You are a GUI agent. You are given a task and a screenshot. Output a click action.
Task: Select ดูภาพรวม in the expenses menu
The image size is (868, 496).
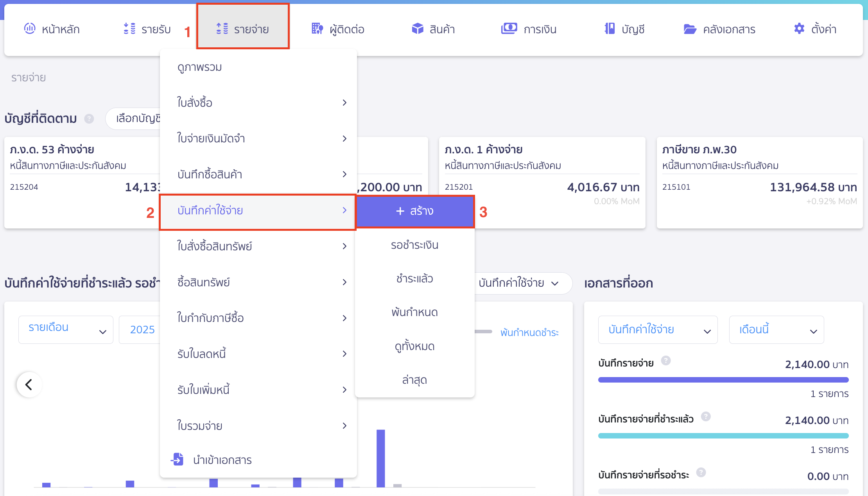(x=200, y=67)
